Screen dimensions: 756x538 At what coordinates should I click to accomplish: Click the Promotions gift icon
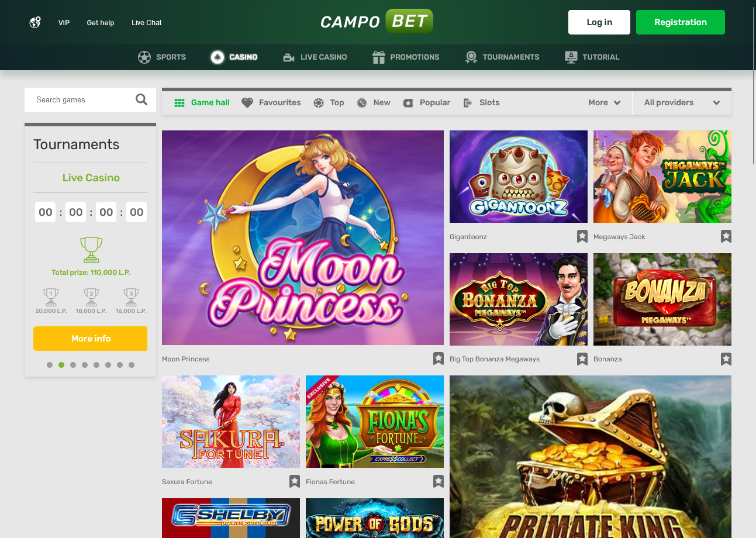tap(379, 57)
